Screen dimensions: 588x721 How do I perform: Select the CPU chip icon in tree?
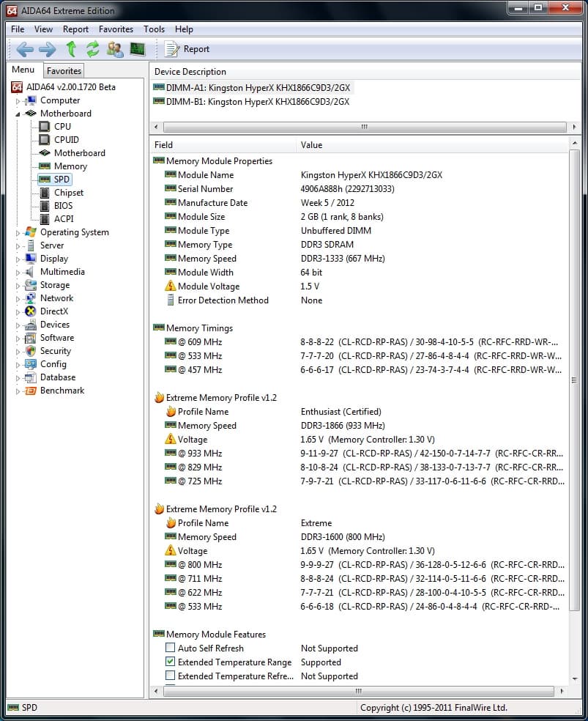click(45, 127)
